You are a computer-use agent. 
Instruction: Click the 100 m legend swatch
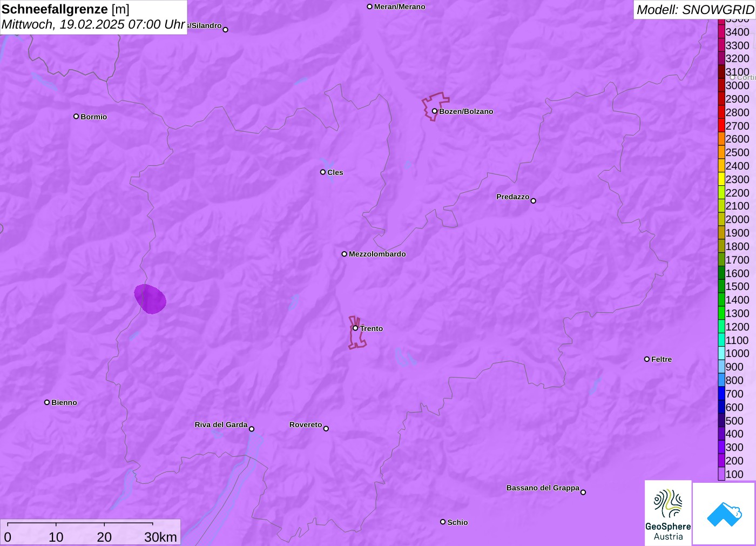[721, 474]
